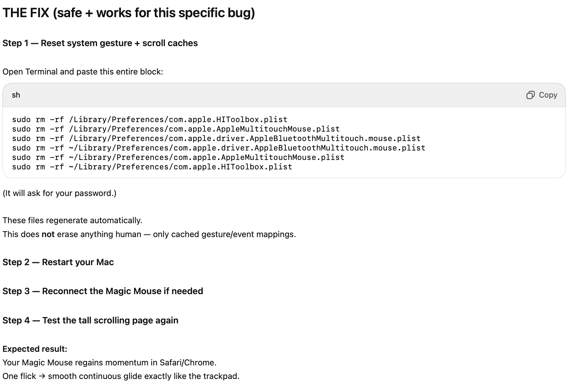Click the THE FIX main heading
Screen dimensions: 570x392
tap(129, 13)
